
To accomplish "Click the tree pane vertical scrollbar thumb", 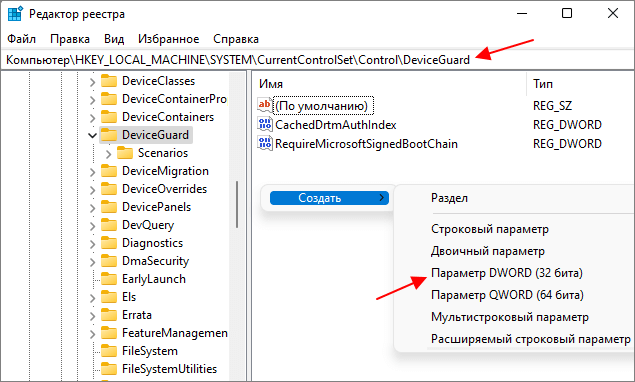I will pyautogui.click(x=237, y=204).
